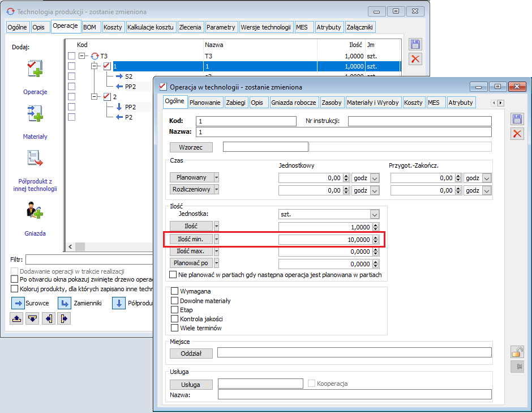Open the godz dropdown for Rozliczeniowy Przygot.-Zakończ.
This screenshot has width=532, height=413.
(x=487, y=190)
